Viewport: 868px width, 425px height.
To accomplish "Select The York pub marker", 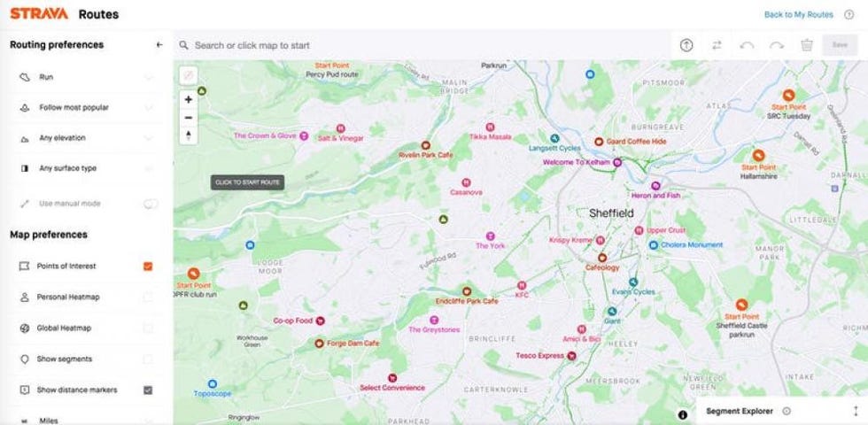I will pos(490,236).
